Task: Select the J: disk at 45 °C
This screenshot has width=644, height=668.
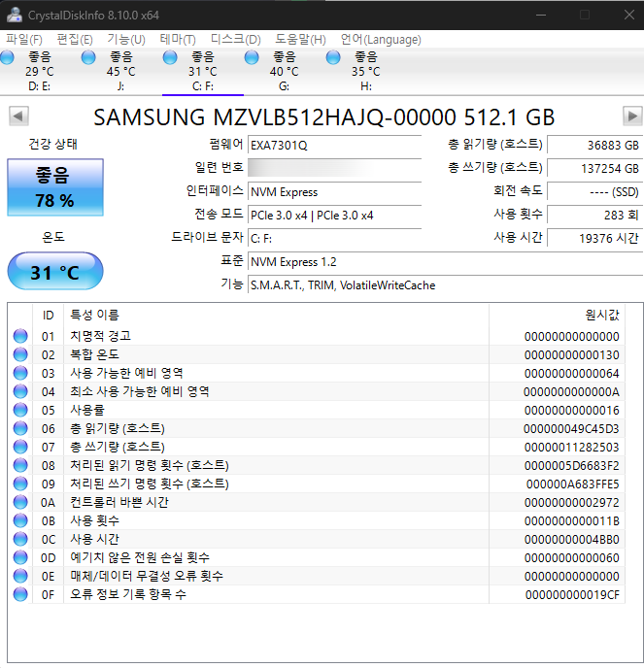Action: pyautogui.click(x=121, y=71)
